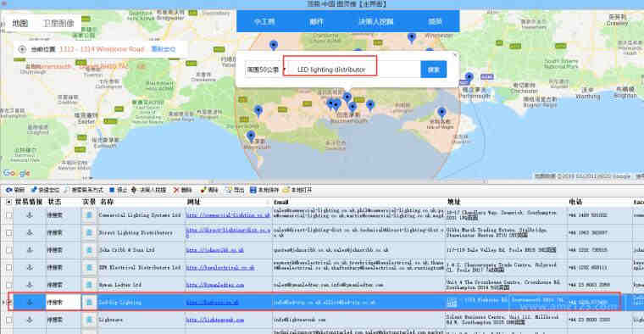Click the 本地保存 floppy disk save icon
The height and width of the screenshot is (334, 644).
253,190
